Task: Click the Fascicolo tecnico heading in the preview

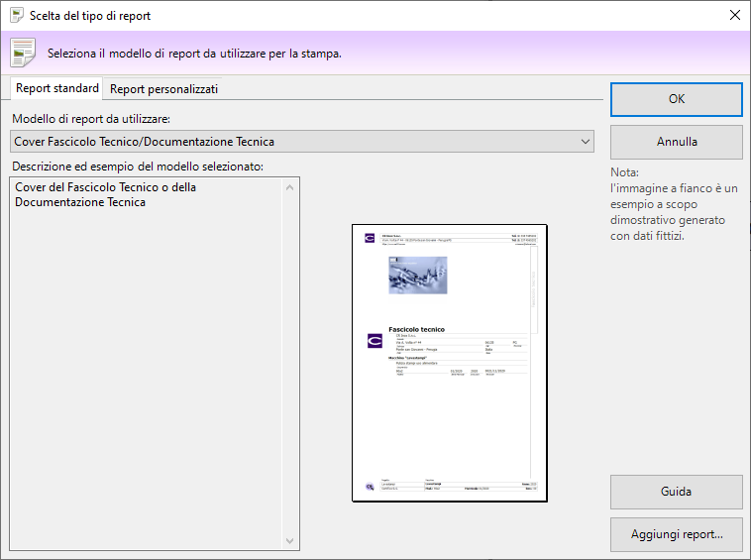Action: coord(417,329)
